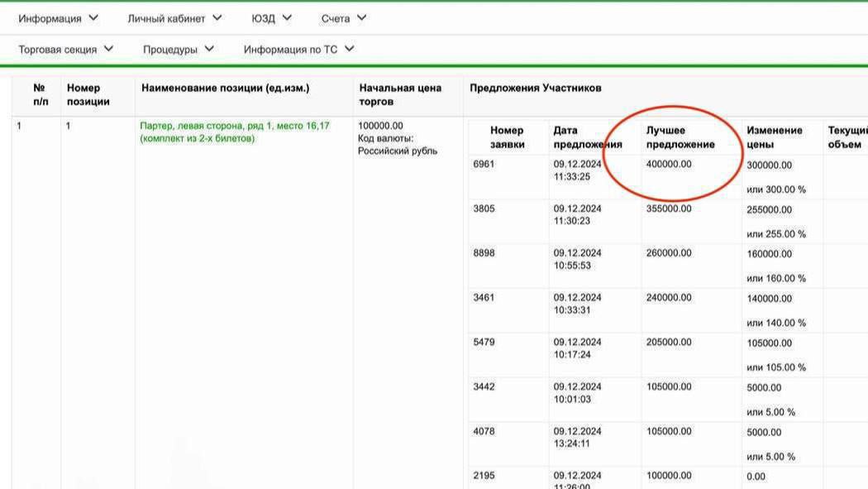Select the best offer value "260000.00"
This screenshot has height=489, width=868.
(669, 253)
